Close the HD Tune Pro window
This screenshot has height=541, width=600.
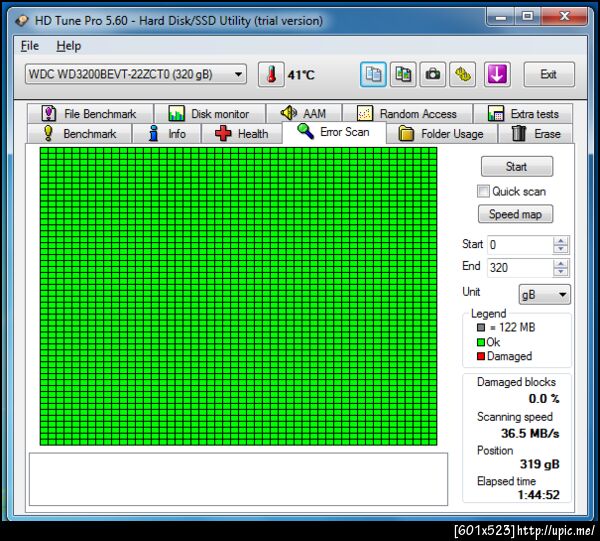click(x=564, y=16)
